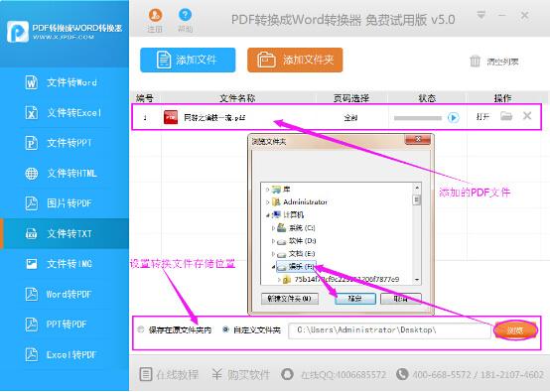
Task: Select 文件转Excel in sidebar
Action: (65, 113)
